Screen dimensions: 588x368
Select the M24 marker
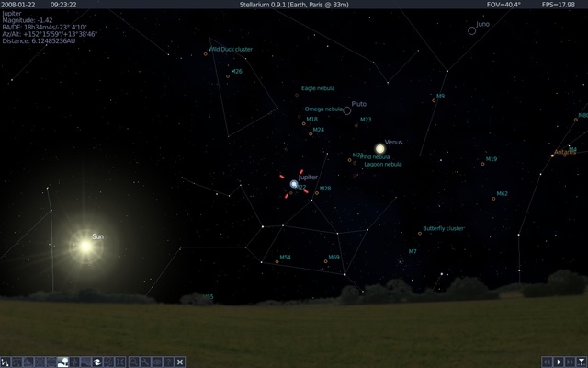[311, 134]
